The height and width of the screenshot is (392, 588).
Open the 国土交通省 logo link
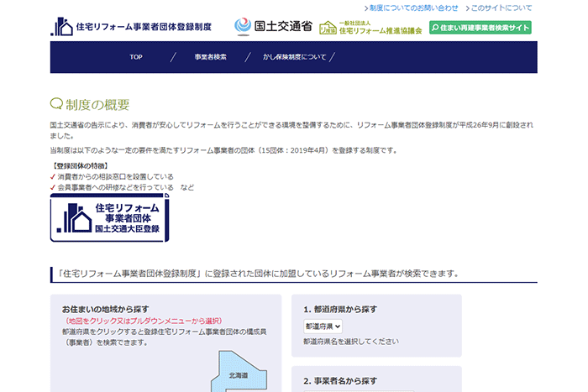tap(273, 26)
